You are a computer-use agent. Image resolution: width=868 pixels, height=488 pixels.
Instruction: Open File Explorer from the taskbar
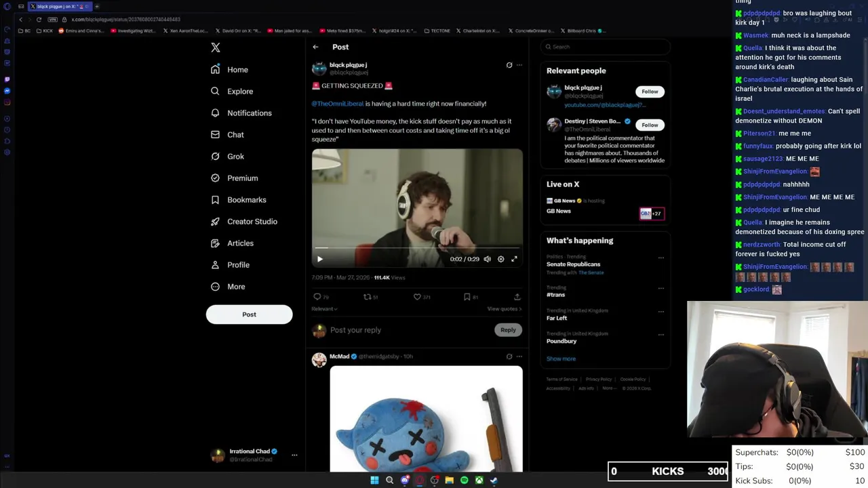coord(449,480)
